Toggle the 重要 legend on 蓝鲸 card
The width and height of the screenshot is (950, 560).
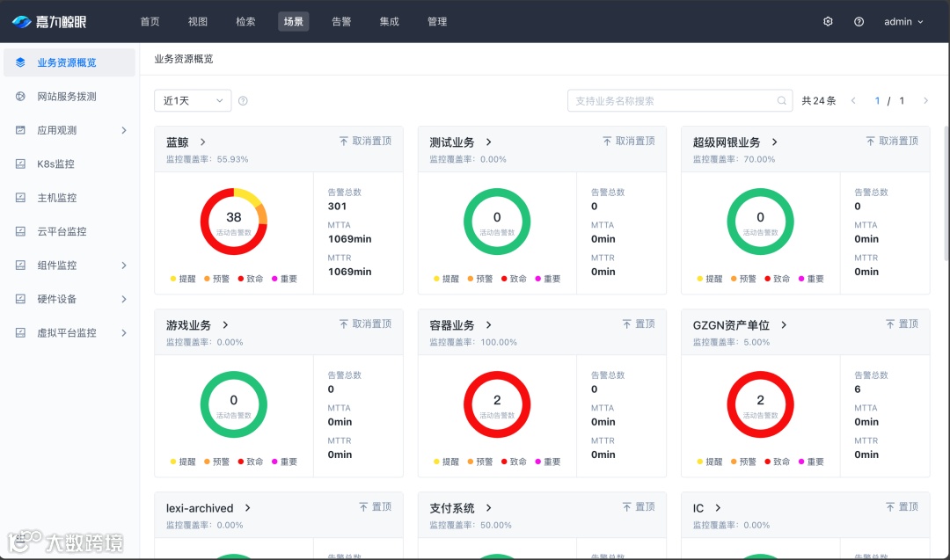click(x=284, y=279)
